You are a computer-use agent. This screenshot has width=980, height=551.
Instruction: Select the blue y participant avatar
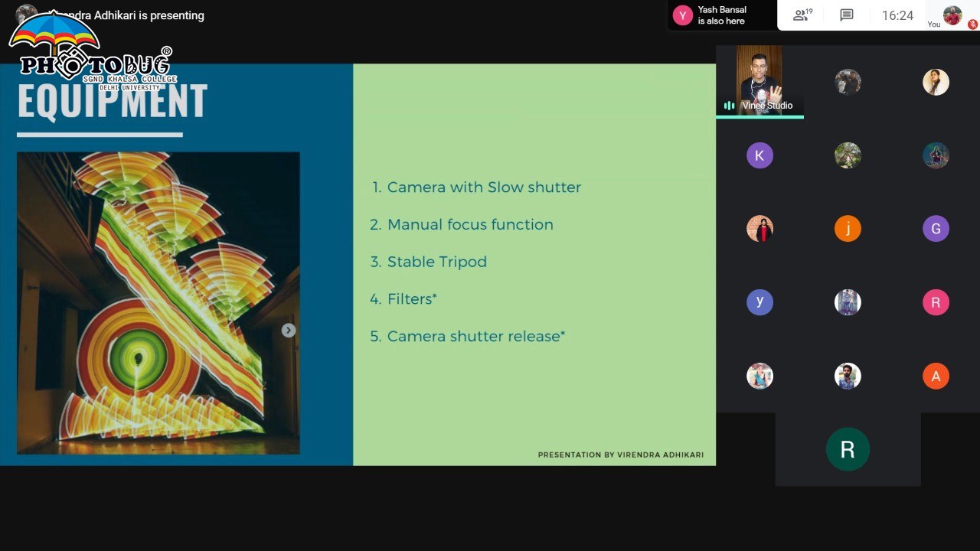click(x=759, y=302)
